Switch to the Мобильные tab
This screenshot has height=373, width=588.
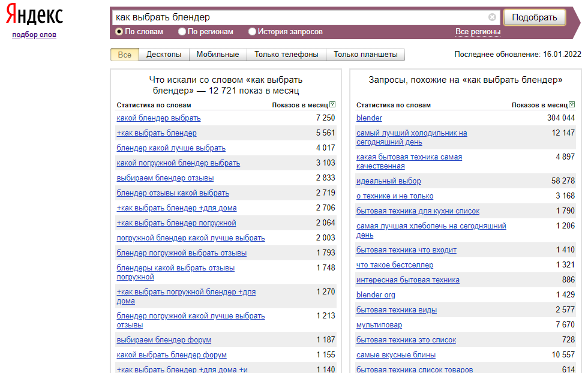click(218, 55)
